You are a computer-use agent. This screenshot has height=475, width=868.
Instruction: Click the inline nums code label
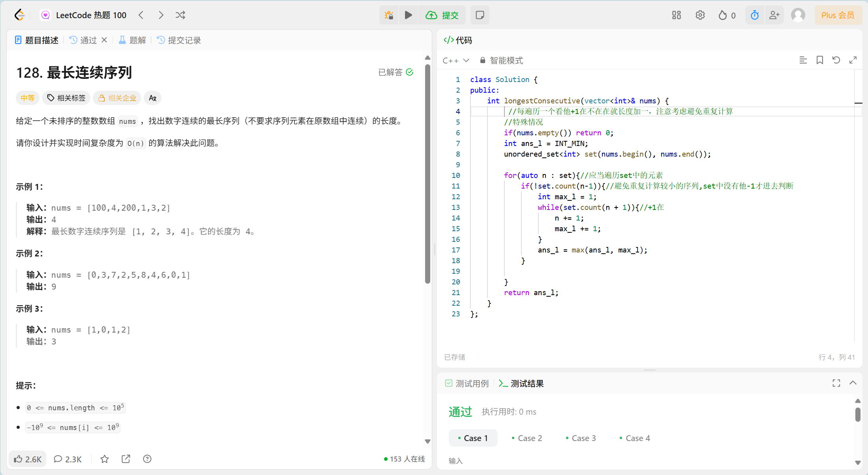[x=127, y=121]
